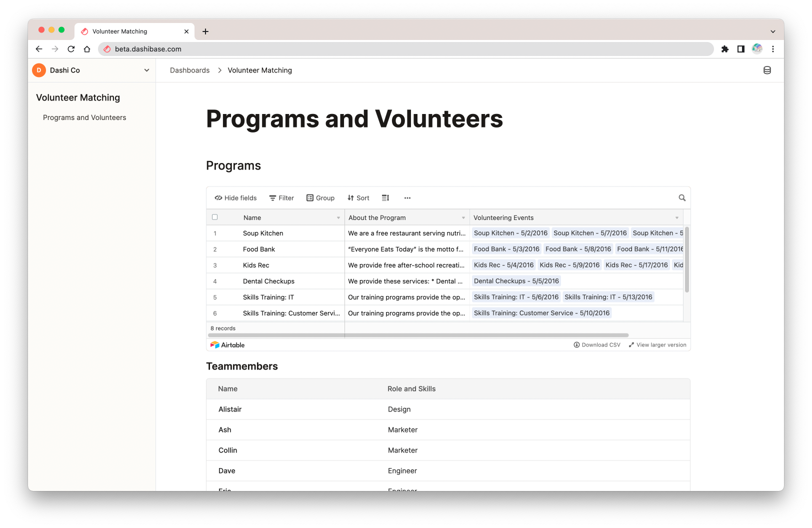Reload the page
812x528 pixels.
click(x=71, y=49)
